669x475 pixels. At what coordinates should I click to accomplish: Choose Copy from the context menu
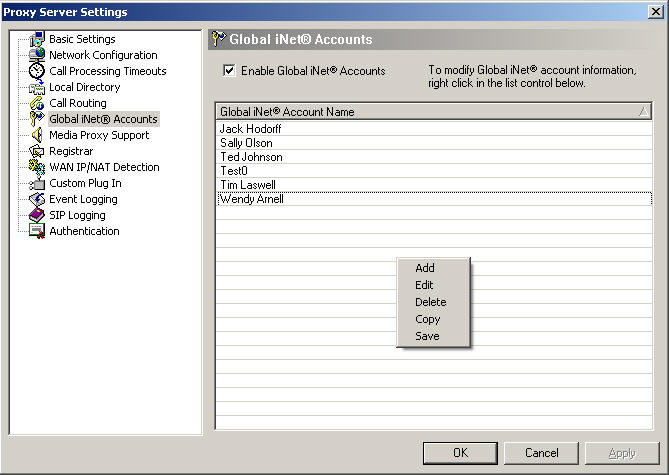pos(433,319)
